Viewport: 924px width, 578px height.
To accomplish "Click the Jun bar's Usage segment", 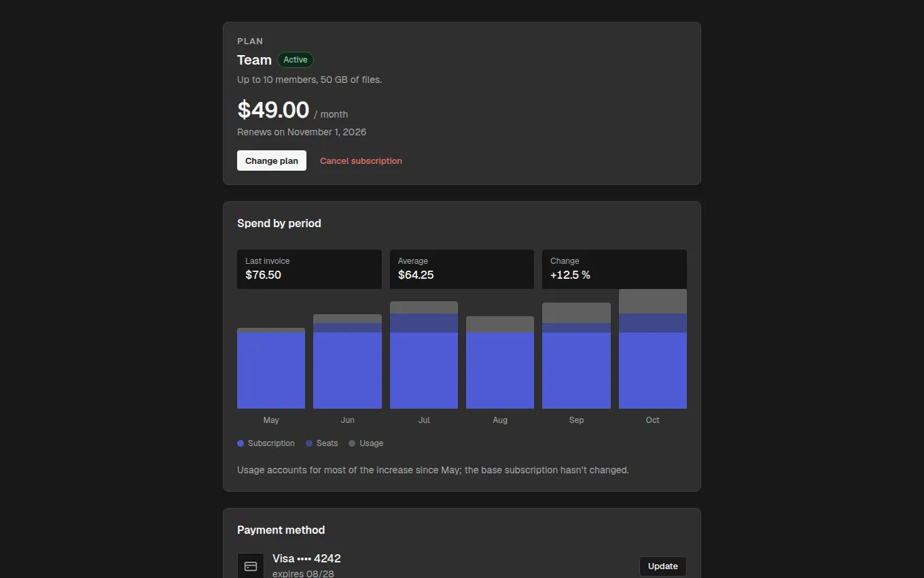I will tap(347, 318).
